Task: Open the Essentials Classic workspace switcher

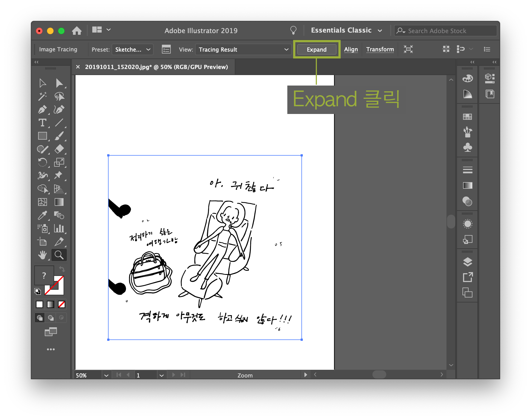Action: (346, 30)
